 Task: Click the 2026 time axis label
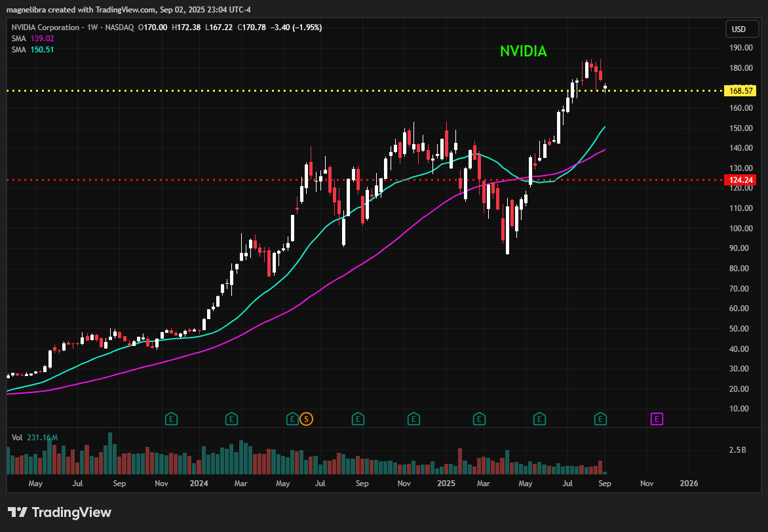tap(689, 484)
